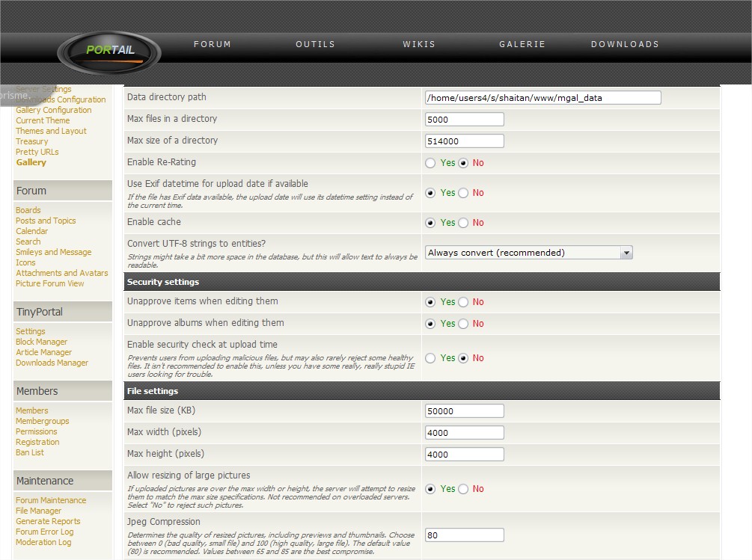The height and width of the screenshot is (560, 752).
Task: Click the Jpeg Compression value field
Action: tap(464, 535)
